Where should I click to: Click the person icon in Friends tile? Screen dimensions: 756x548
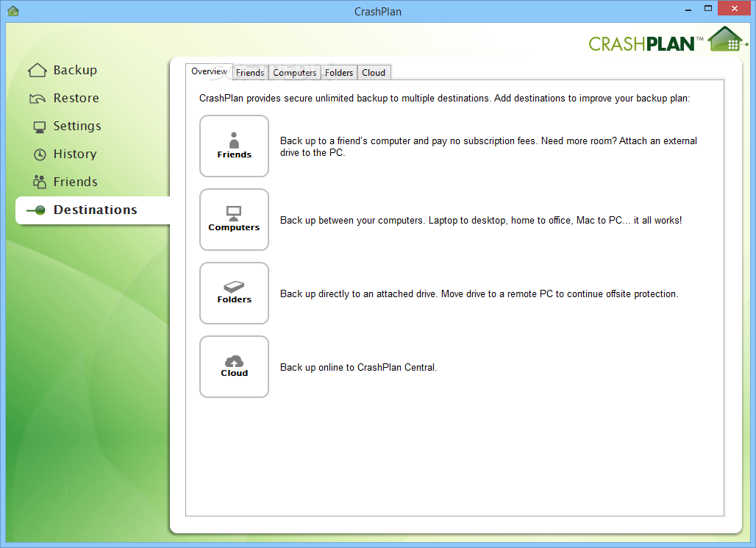234,140
